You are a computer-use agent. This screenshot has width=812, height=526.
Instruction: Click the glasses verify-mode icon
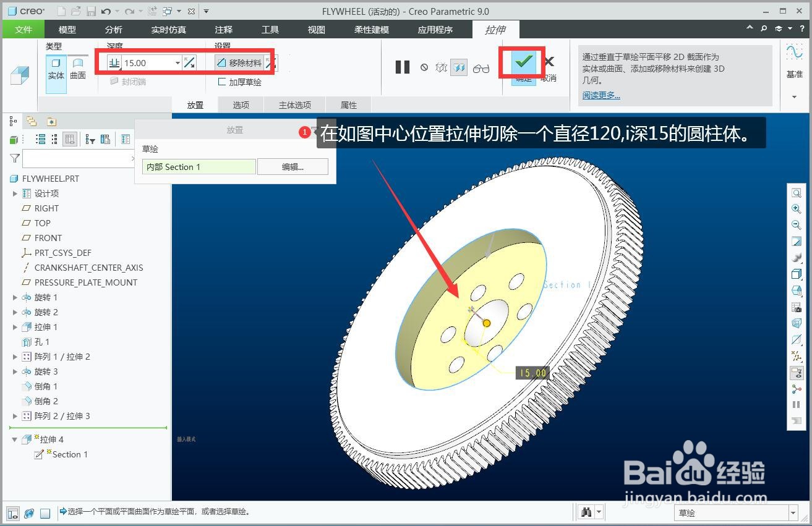[x=481, y=68]
